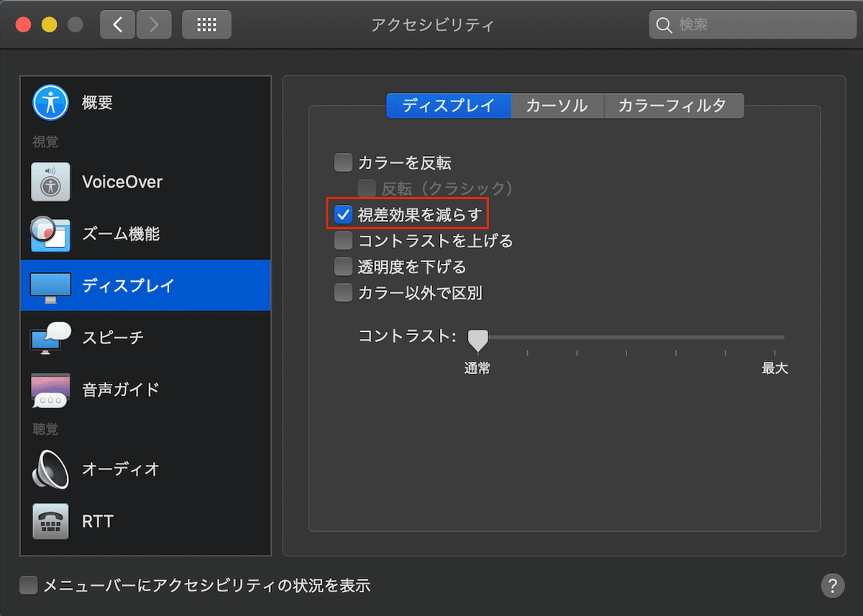Open the RTT telephone icon
Screen dimensions: 863x616
click(x=50, y=521)
